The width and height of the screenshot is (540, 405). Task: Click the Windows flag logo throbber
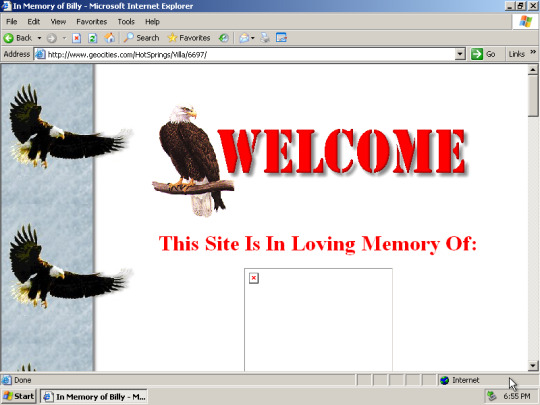[x=525, y=21]
